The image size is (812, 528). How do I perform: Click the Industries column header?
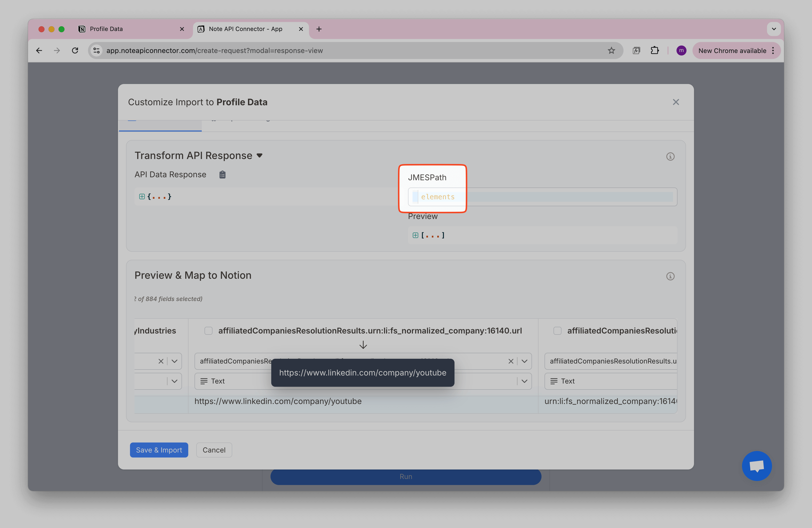point(155,330)
